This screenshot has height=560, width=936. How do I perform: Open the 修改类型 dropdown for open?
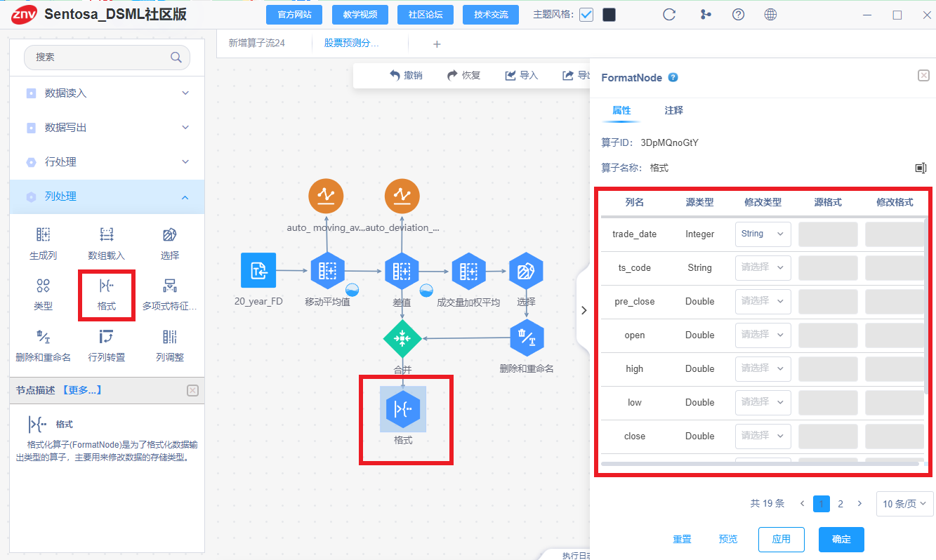pyautogui.click(x=763, y=335)
